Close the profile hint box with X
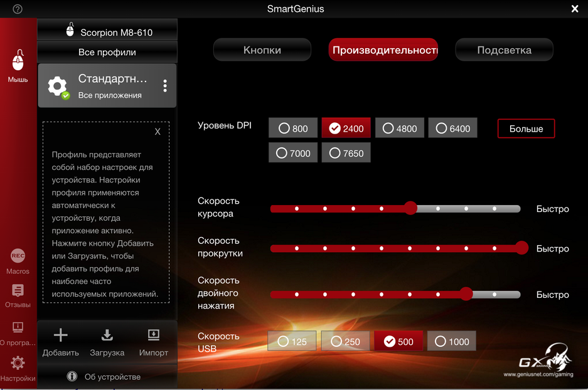 point(158,132)
